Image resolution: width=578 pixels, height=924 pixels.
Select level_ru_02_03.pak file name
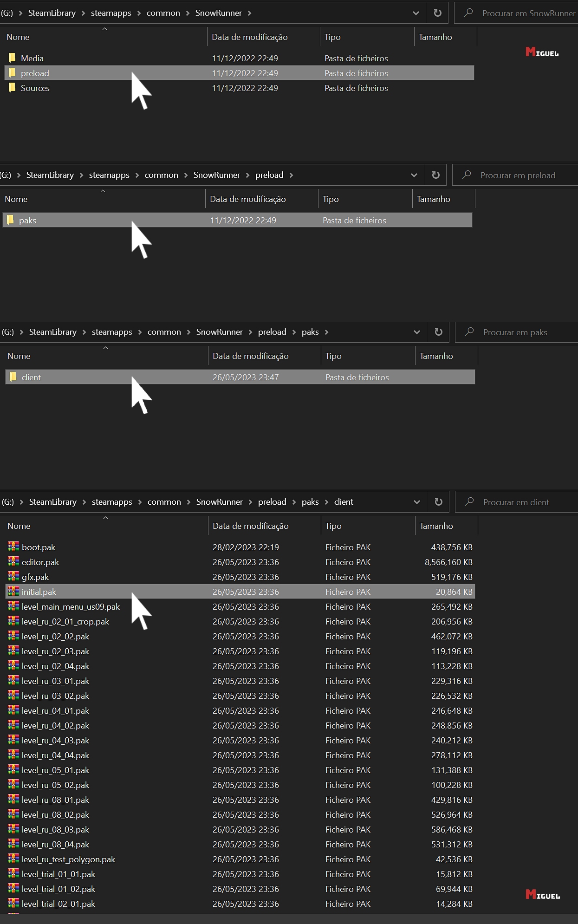[55, 651]
